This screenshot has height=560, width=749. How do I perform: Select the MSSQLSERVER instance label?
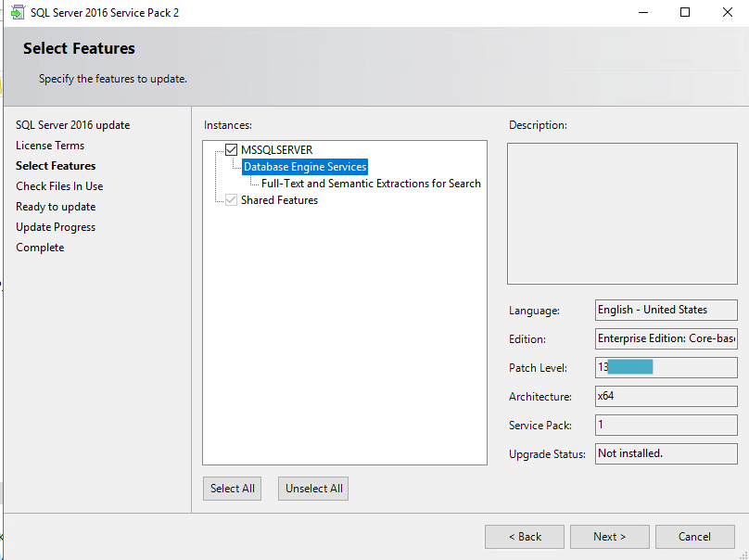click(276, 150)
